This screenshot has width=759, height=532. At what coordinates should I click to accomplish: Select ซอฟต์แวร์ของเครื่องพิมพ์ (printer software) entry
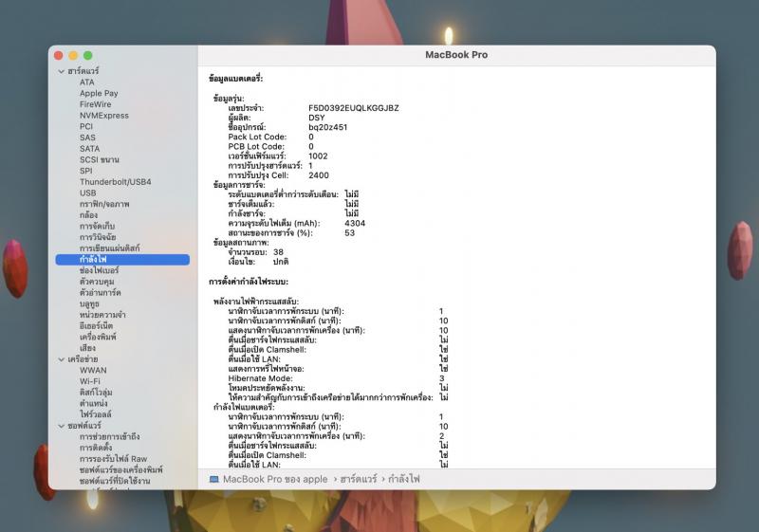[121, 470]
